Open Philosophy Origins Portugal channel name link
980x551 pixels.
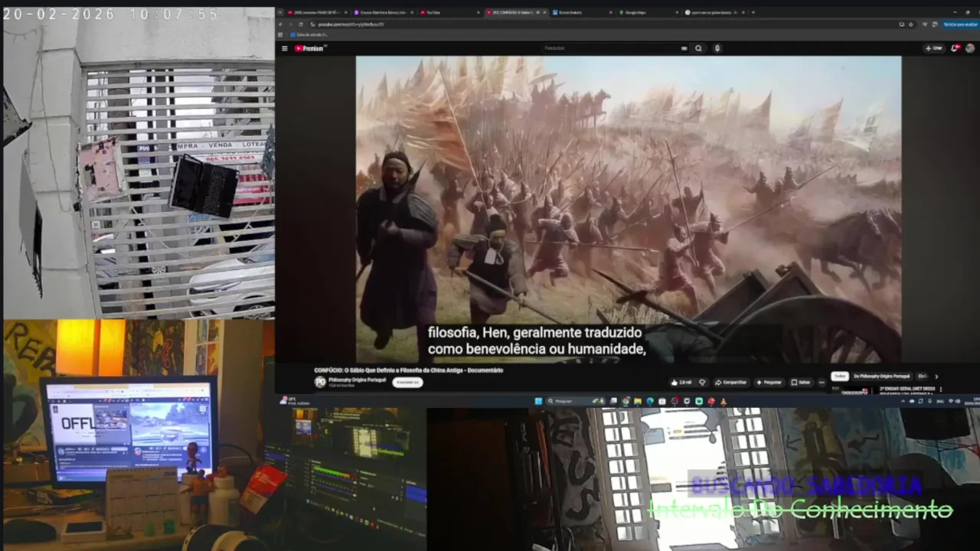(x=357, y=380)
